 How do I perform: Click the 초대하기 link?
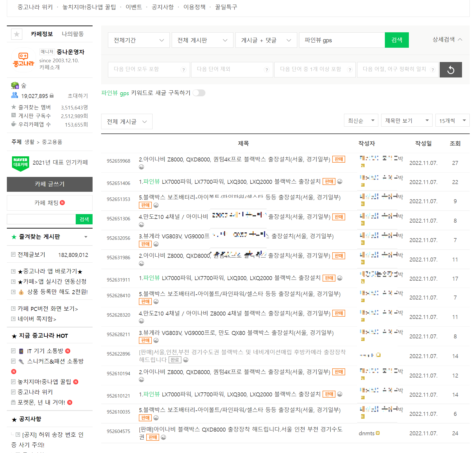[78, 96]
